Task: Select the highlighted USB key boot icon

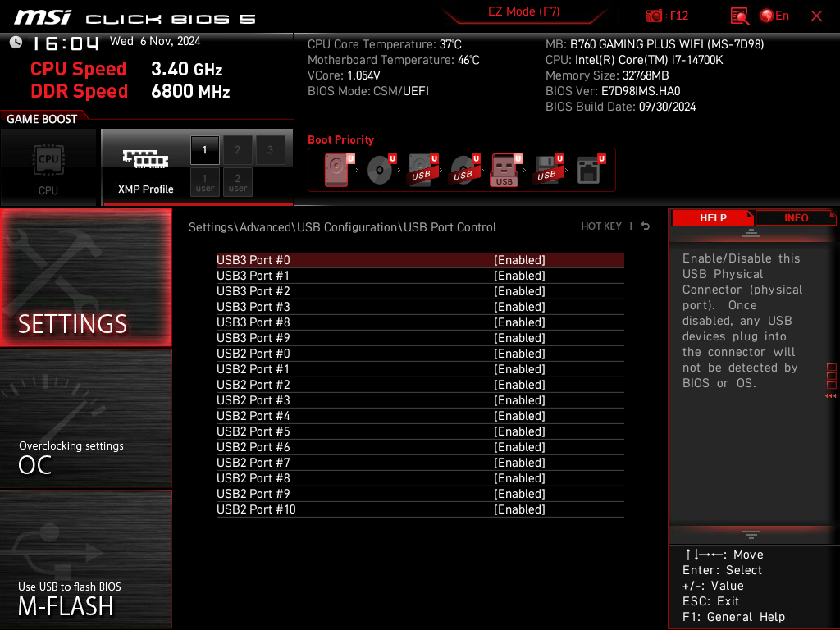Action: coord(505,170)
